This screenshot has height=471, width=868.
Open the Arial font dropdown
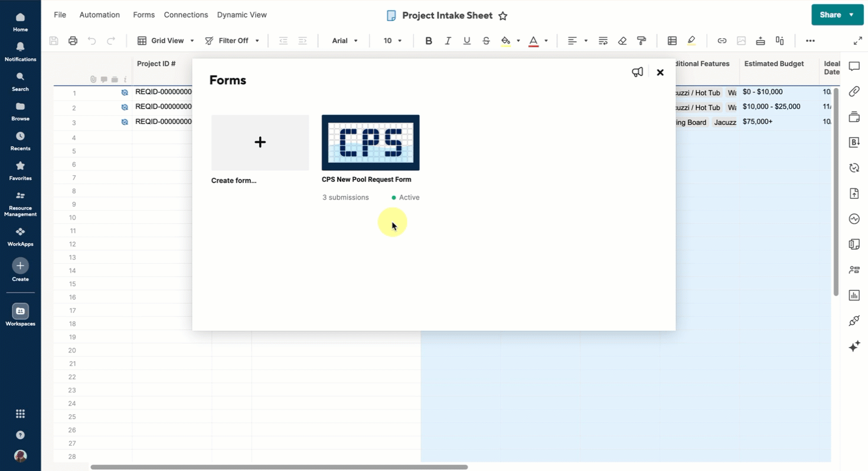point(344,41)
